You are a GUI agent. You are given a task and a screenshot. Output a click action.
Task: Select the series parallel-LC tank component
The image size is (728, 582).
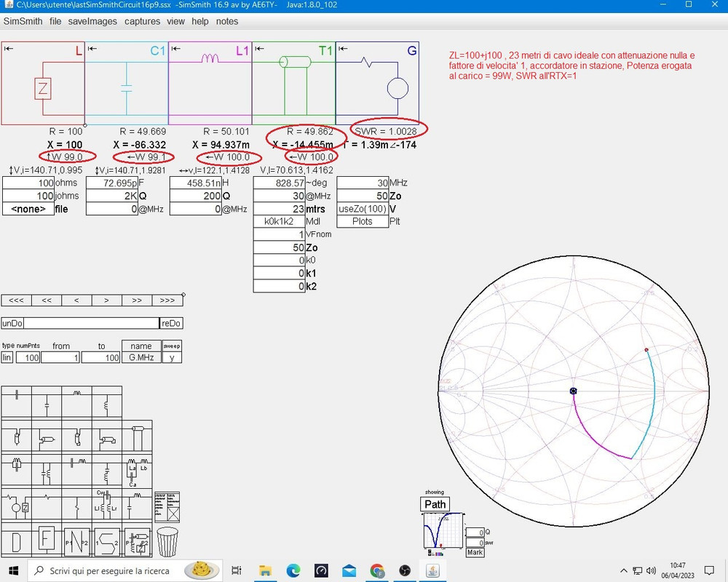(17, 471)
